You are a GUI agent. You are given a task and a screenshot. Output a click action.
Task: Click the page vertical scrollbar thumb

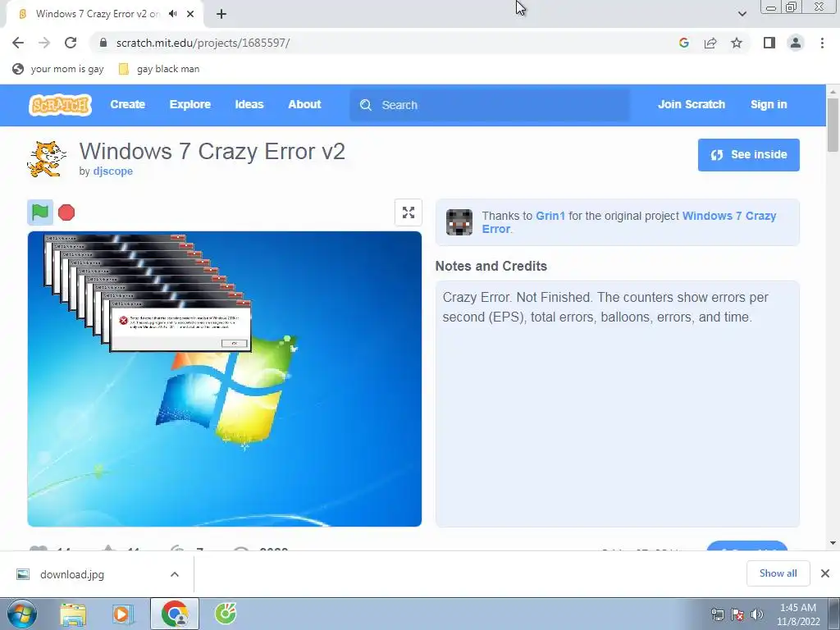point(833,125)
